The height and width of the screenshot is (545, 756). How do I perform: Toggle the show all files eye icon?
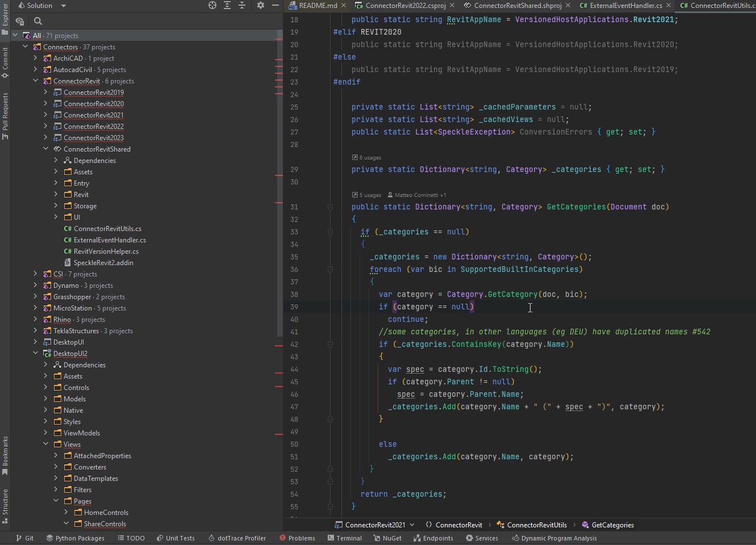(20, 21)
